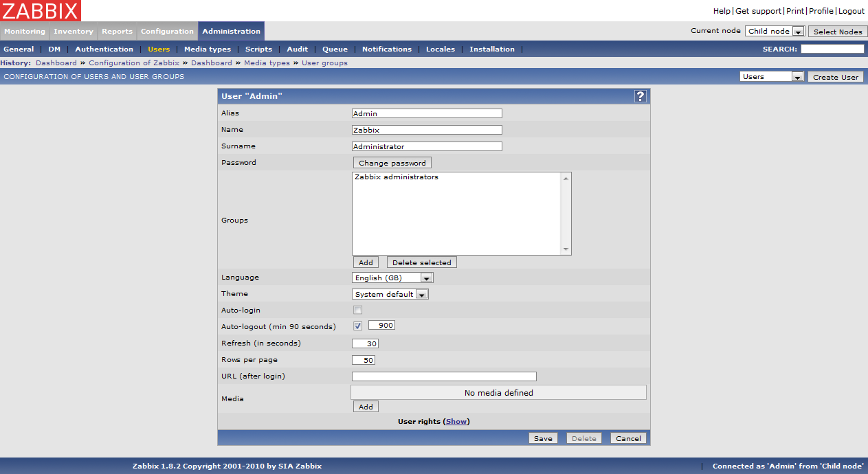Click the Create User button

[835, 77]
